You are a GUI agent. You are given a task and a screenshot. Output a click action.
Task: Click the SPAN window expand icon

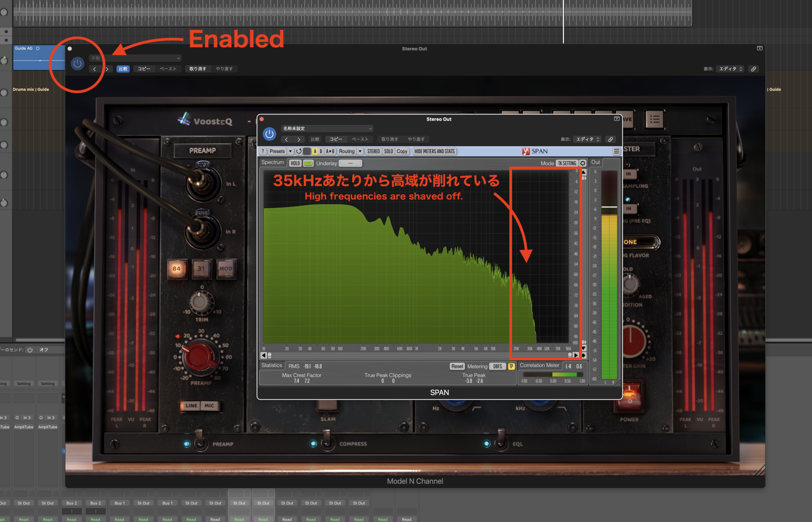click(617, 119)
